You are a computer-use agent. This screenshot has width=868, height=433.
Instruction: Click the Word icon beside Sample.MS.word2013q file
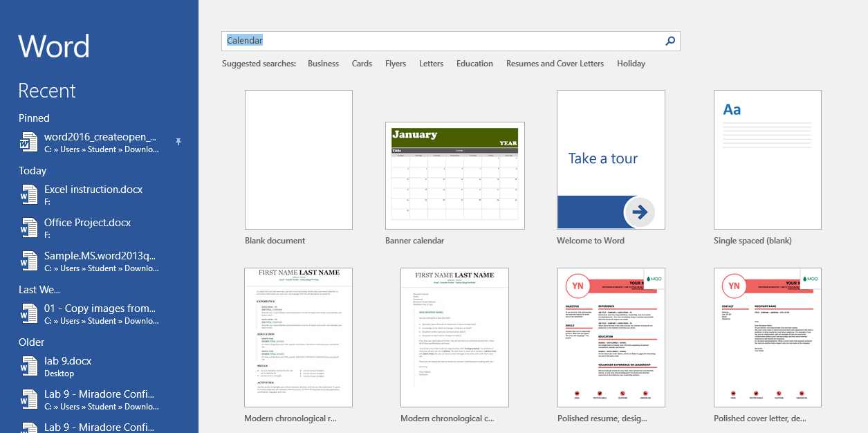pos(29,261)
